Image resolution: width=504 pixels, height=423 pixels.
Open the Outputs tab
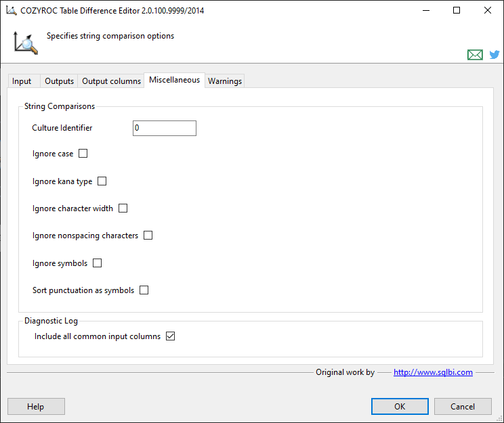tap(59, 81)
